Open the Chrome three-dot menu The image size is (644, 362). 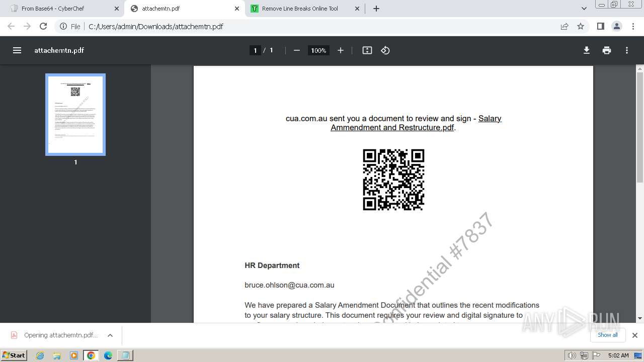633,26
